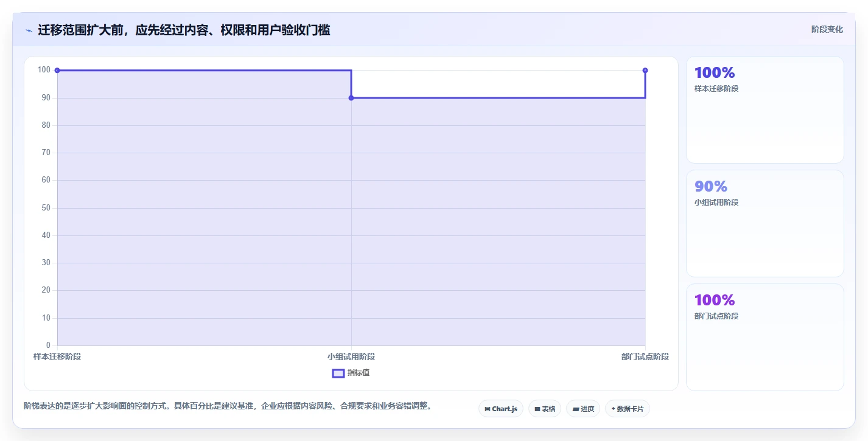Viewport: 868px width, 441px height.
Task: Click the y-axis label 70
Action: pos(46,153)
